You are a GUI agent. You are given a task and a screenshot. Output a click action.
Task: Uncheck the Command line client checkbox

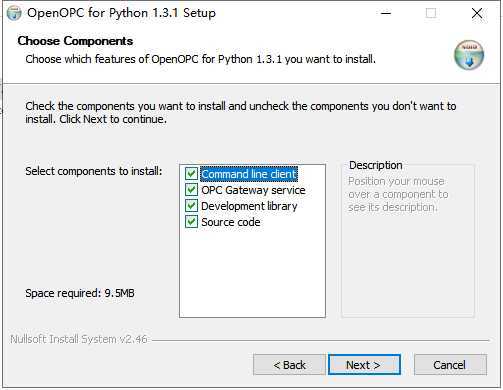[191, 174]
